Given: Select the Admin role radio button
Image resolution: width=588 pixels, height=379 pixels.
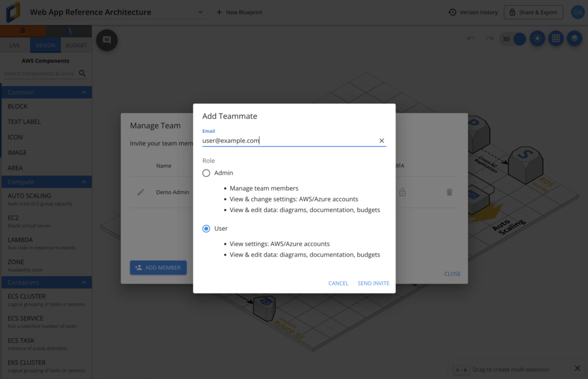Looking at the screenshot, I should [x=206, y=173].
